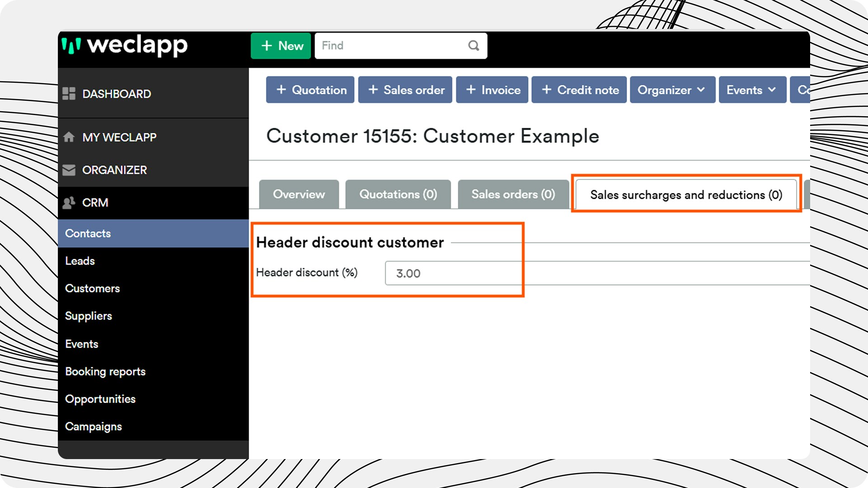Open ORGANIZER in the sidebar

[x=153, y=170]
